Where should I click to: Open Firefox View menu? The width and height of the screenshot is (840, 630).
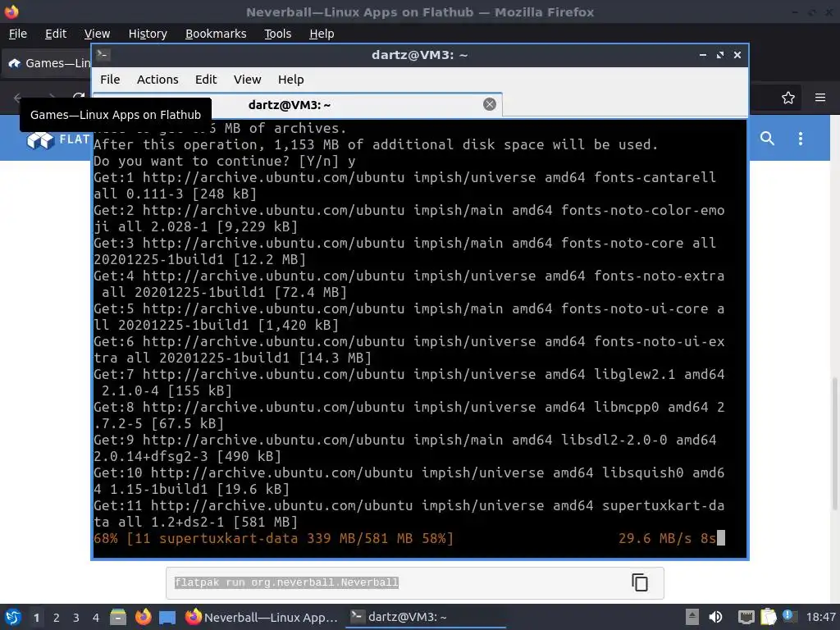[97, 34]
